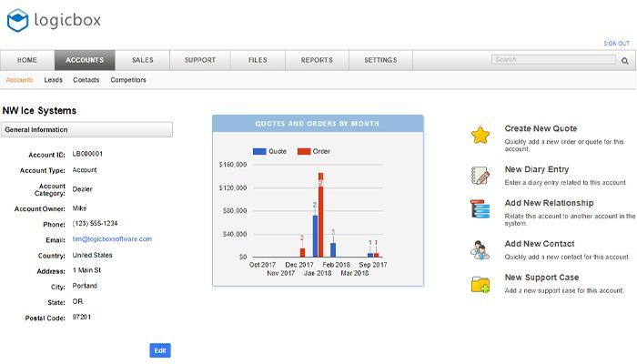The width and height of the screenshot is (637, 364).
Task: Open the Contacts submenu item
Action: pos(86,80)
